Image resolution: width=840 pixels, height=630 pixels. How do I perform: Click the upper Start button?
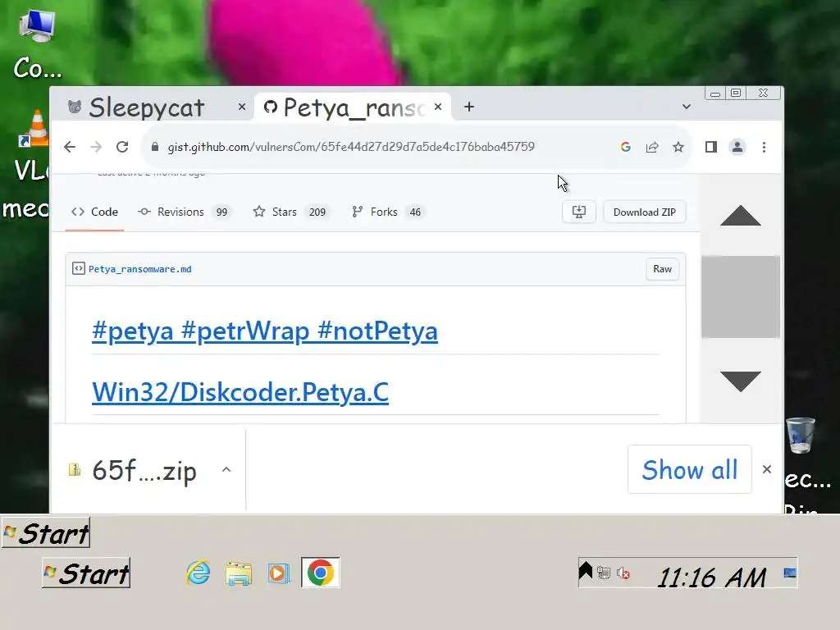click(x=46, y=532)
